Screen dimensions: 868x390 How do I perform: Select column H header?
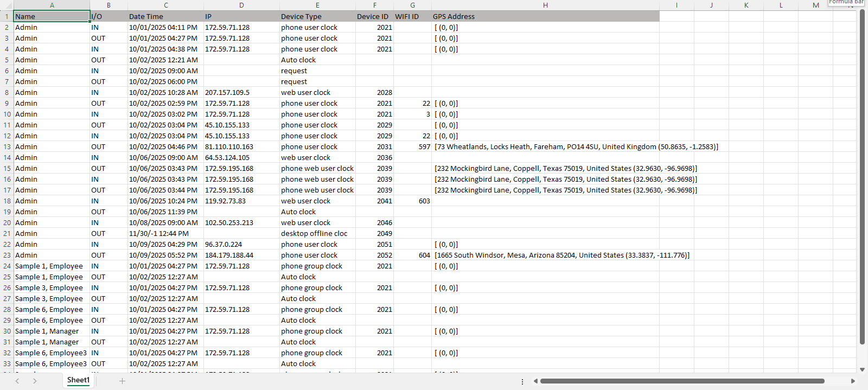click(545, 5)
